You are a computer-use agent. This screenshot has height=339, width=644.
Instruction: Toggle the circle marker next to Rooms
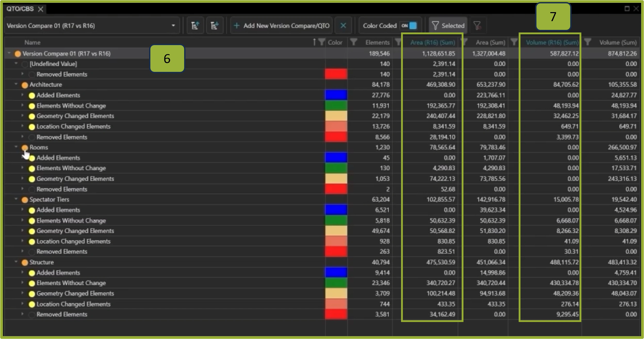click(x=25, y=148)
